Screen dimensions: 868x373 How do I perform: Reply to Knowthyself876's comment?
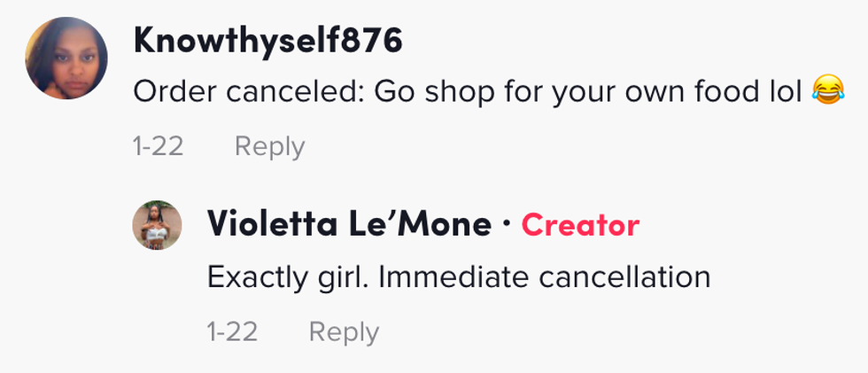pos(269,146)
